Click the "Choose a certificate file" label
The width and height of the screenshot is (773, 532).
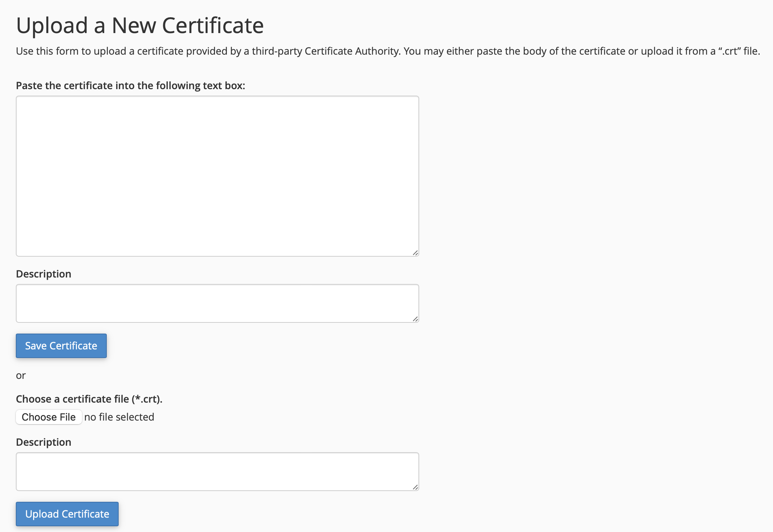tap(89, 399)
